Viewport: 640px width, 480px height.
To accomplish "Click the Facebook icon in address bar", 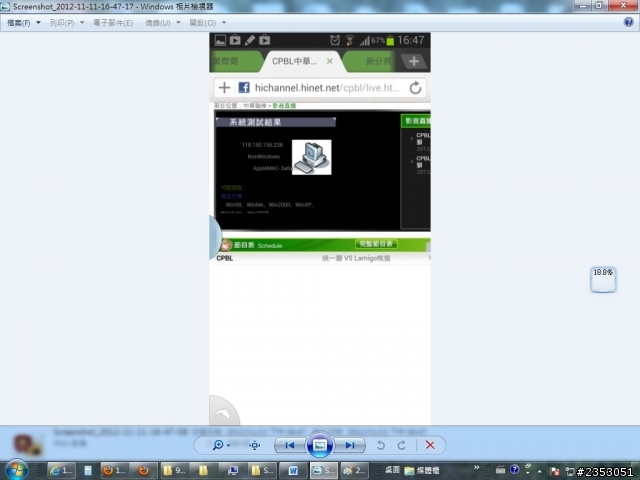I will pyautogui.click(x=244, y=87).
